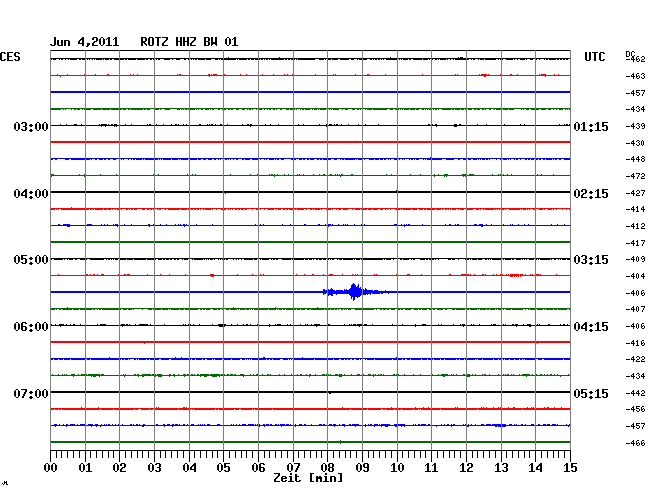Click the DC offset value "-427"
The height and width of the screenshot is (494, 650).
[x=635, y=193]
